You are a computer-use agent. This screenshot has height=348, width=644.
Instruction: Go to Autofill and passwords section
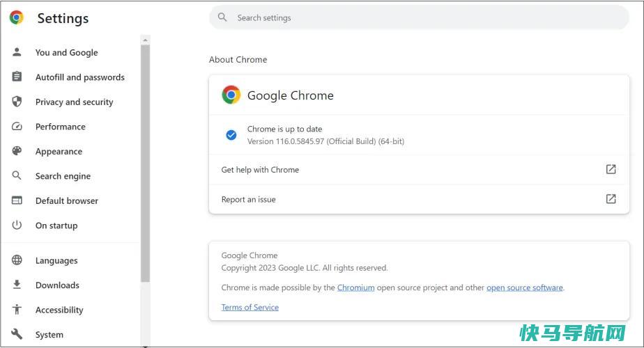(79, 77)
